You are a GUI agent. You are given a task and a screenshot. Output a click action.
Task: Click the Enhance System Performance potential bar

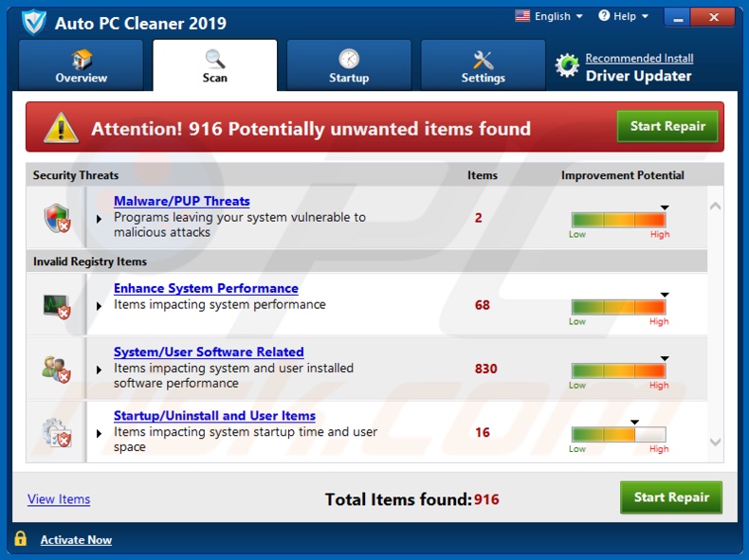click(x=618, y=307)
